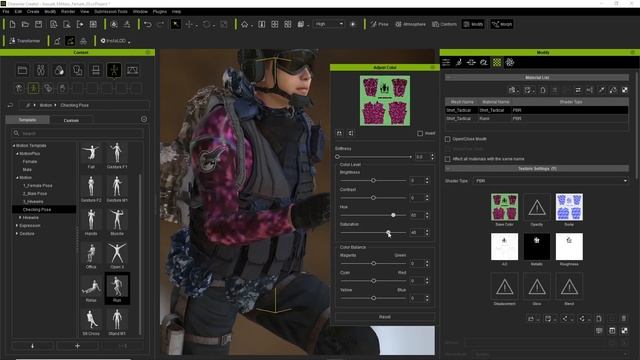The image size is (640, 360).
Task: Click the Atmosphere toolbar button
Action: pyautogui.click(x=411, y=24)
